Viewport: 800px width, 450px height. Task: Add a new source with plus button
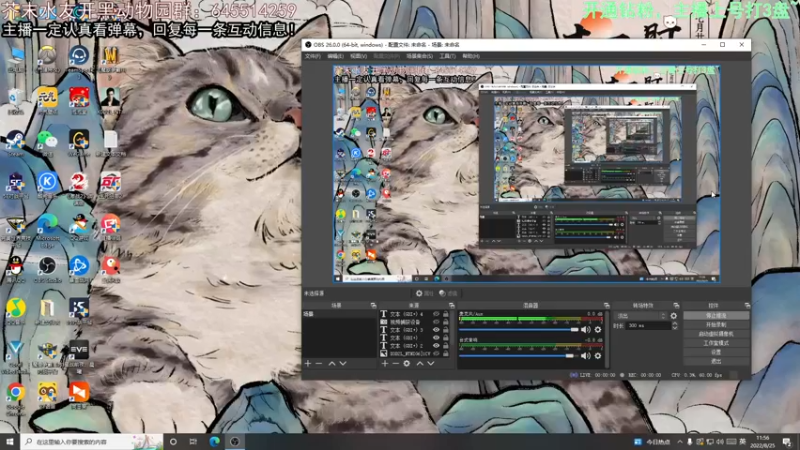pyautogui.click(x=385, y=363)
